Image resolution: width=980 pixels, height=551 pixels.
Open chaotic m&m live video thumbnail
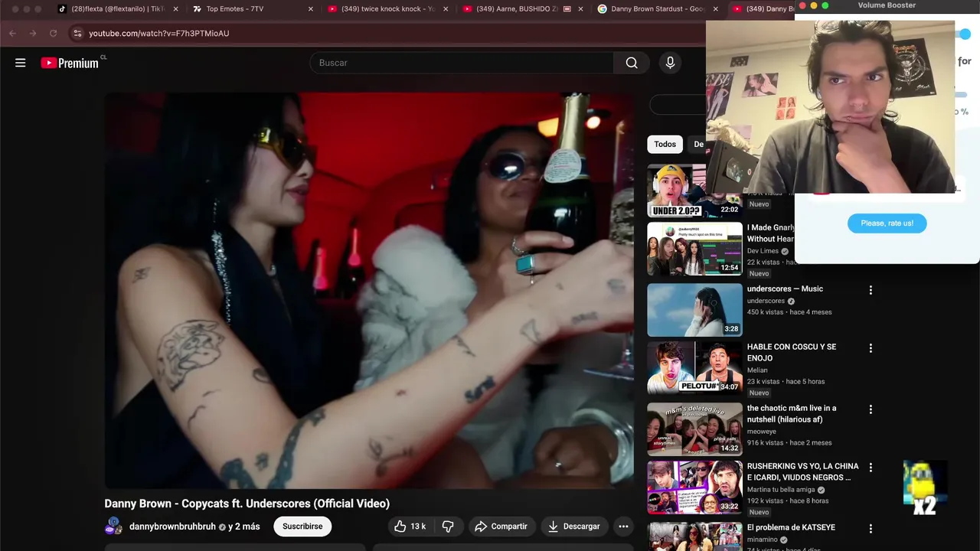[x=695, y=429]
